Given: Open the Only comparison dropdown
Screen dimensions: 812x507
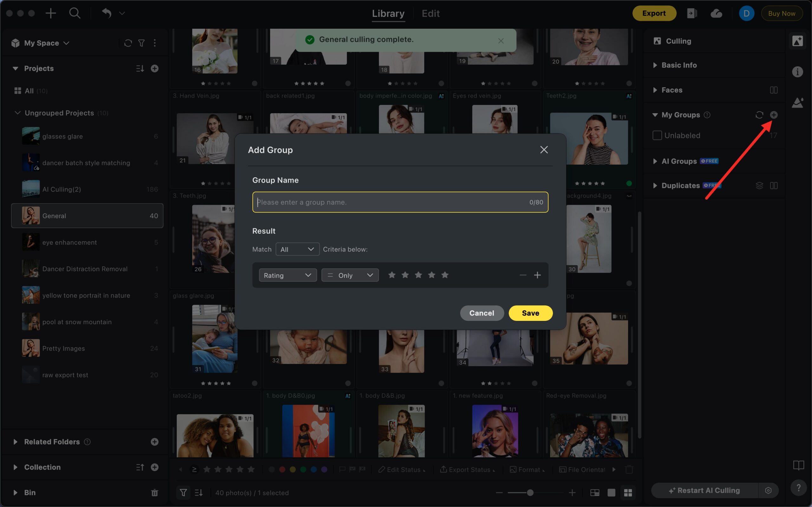Looking at the screenshot, I should (350, 275).
